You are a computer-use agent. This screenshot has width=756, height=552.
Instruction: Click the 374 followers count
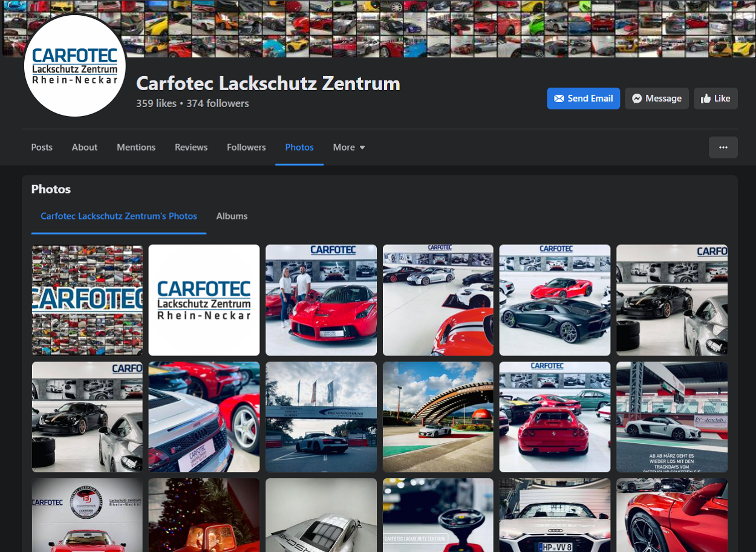[x=218, y=103]
